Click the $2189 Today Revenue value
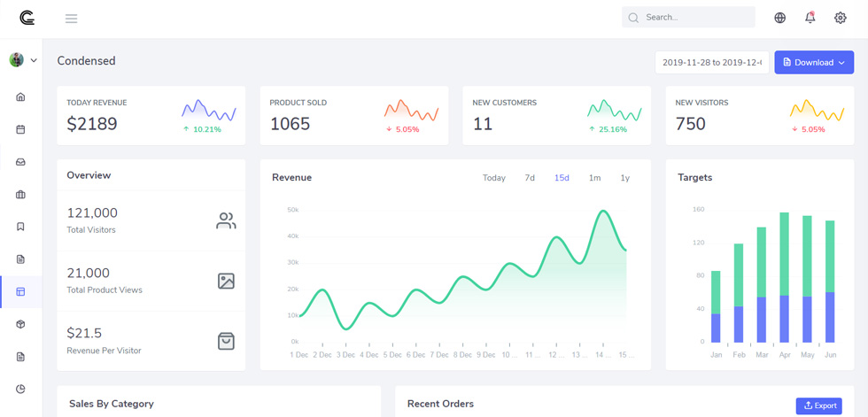 point(92,123)
